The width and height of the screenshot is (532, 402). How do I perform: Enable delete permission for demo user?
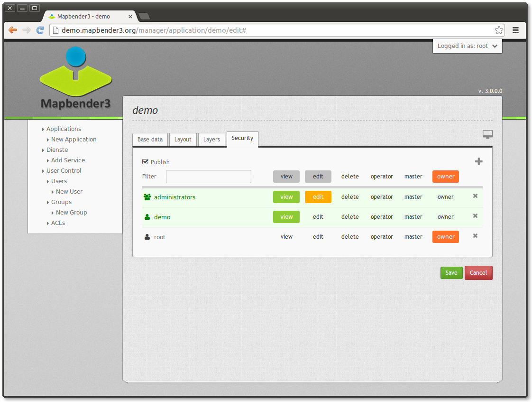(350, 217)
